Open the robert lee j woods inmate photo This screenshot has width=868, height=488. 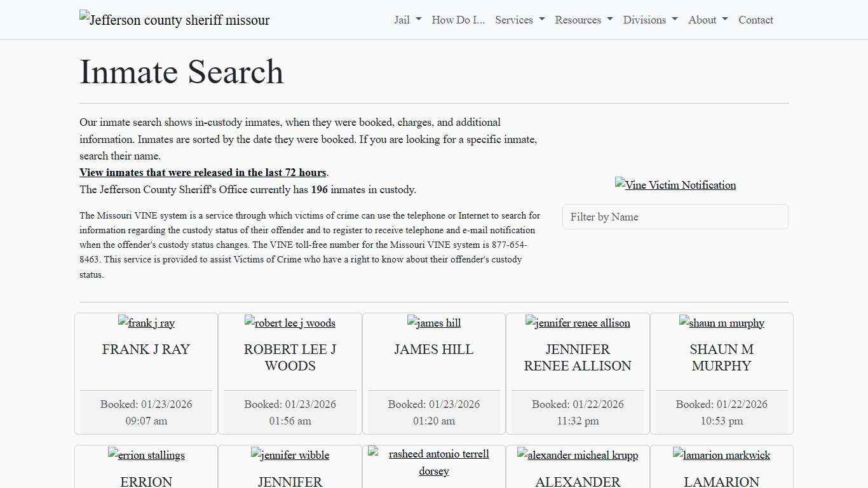[x=290, y=323]
